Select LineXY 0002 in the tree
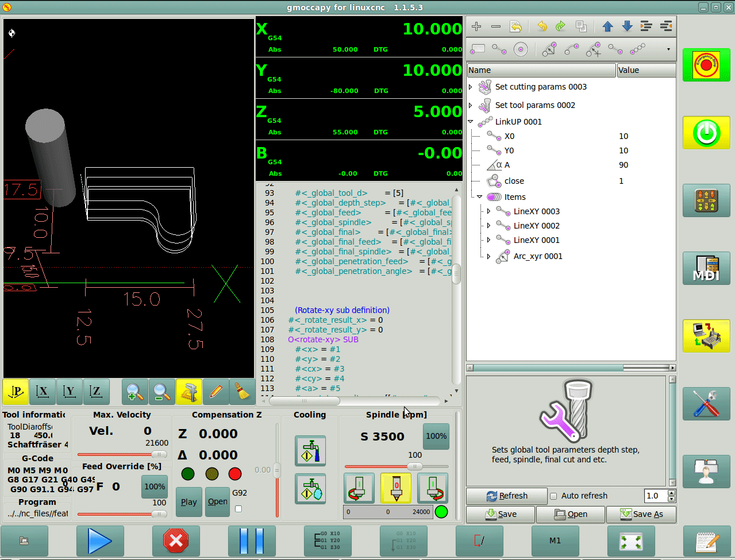This screenshot has width=735, height=560. 536,226
